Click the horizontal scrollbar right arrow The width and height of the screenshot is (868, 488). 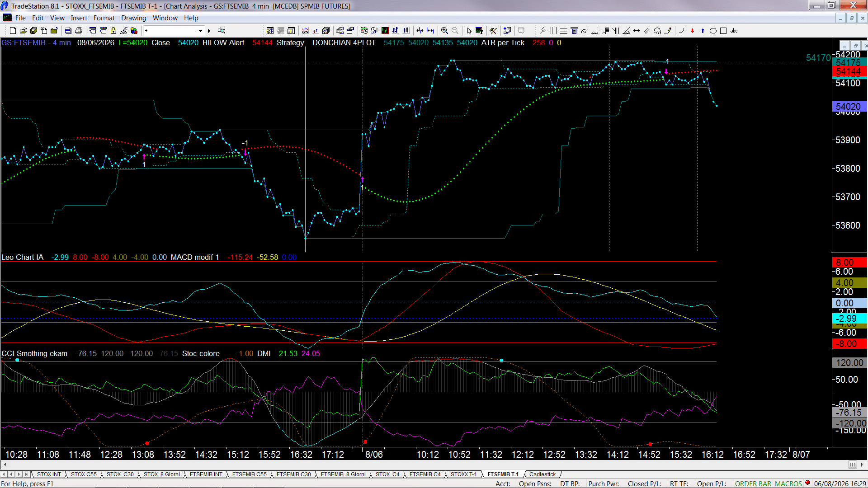pyautogui.click(x=862, y=465)
